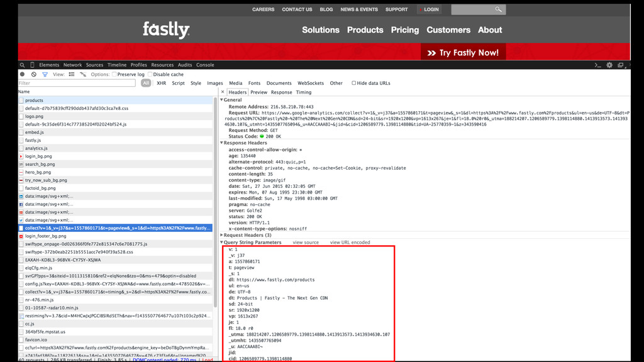Click the file icon next to login_bg.png
644x362 pixels.
[21, 156]
